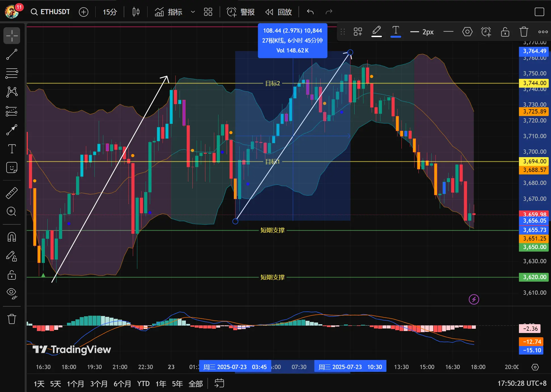The height and width of the screenshot is (392, 551).
Task: Remove all drawings with sidebar trash icon
Action: (x=12, y=319)
